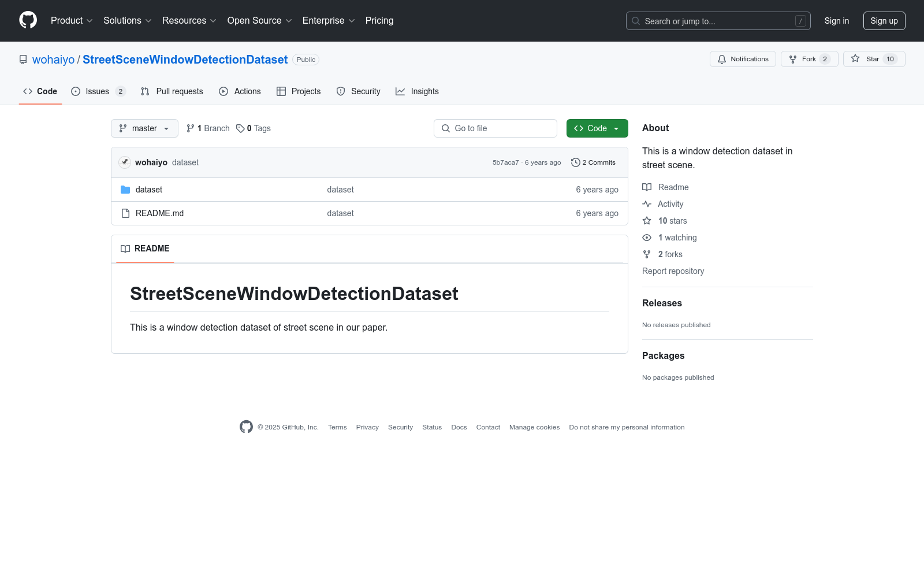Select the README tab in file panel
The width and height of the screenshot is (924, 578).
click(145, 249)
